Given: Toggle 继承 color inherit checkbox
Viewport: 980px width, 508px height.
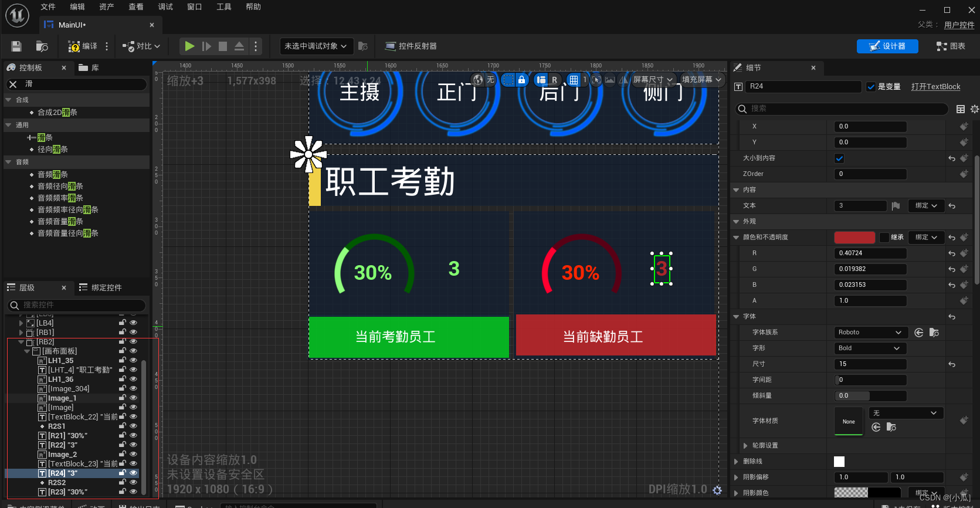Looking at the screenshot, I should [x=884, y=238].
